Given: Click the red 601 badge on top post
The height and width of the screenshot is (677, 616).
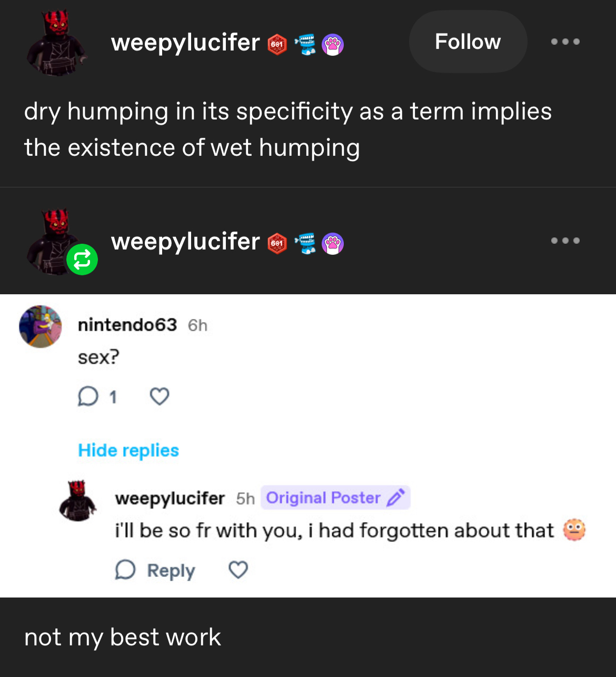Looking at the screenshot, I should (277, 44).
